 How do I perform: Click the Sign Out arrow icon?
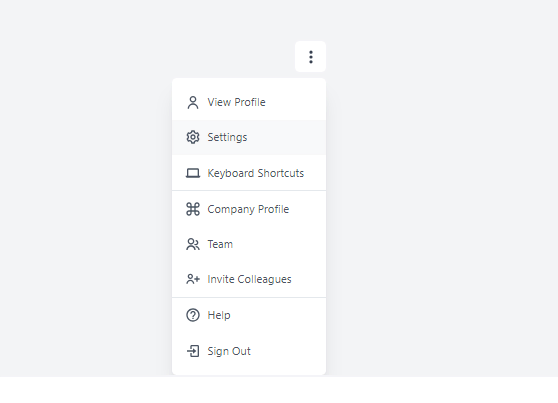193,351
